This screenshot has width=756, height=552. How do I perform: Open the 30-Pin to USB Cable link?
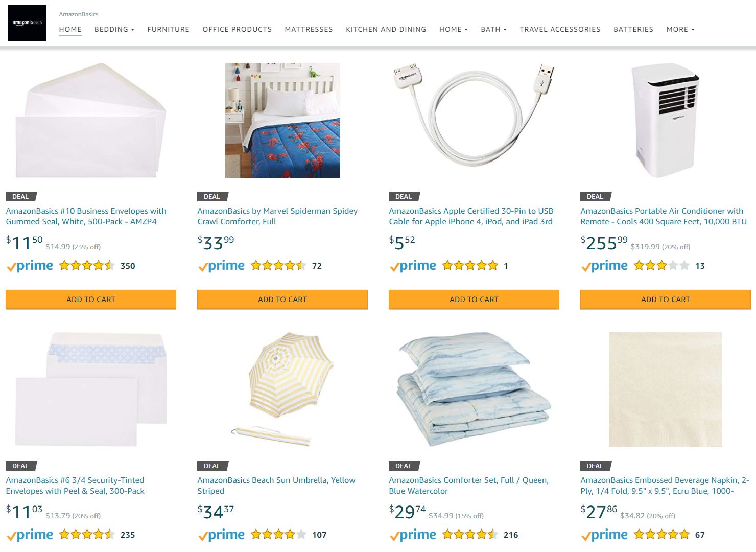[470, 216]
